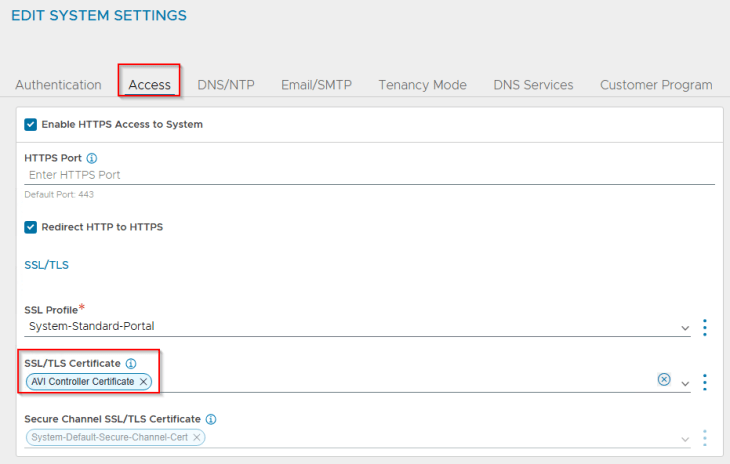Expand Secure Channel SSL/TLS Certificate dropdown

point(685,439)
